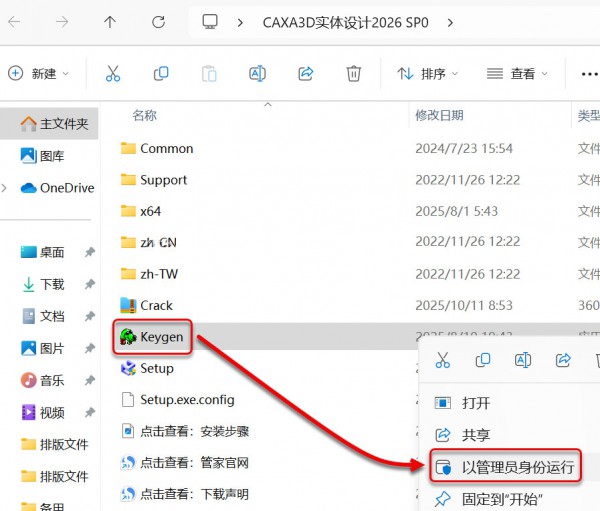Click the Cut icon in context menu
The height and width of the screenshot is (511, 600).
pos(443,360)
